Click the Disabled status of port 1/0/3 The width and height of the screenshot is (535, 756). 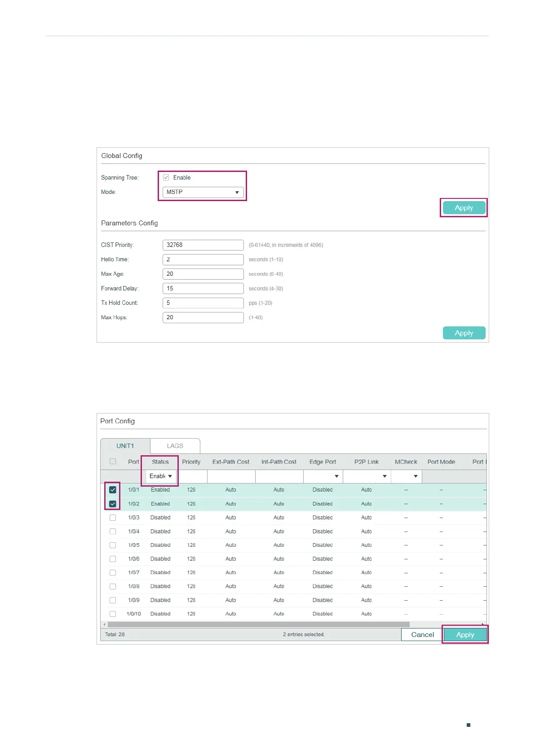coord(160,518)
